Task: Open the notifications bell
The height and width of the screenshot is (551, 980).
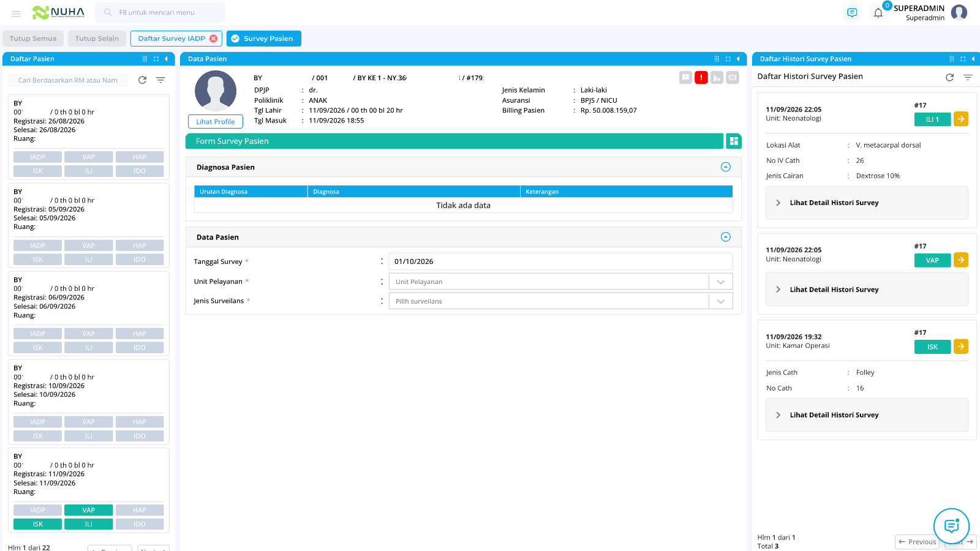Action: 878,13
